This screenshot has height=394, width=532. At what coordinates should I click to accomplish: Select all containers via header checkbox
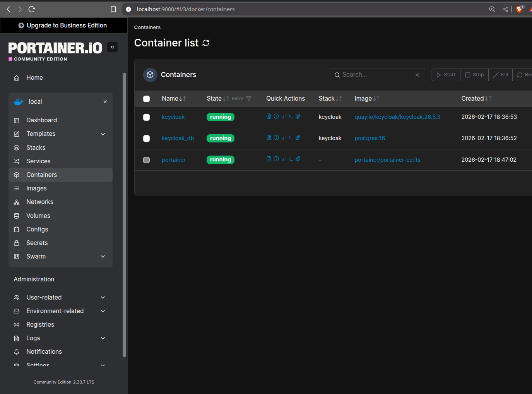point(146,99)
